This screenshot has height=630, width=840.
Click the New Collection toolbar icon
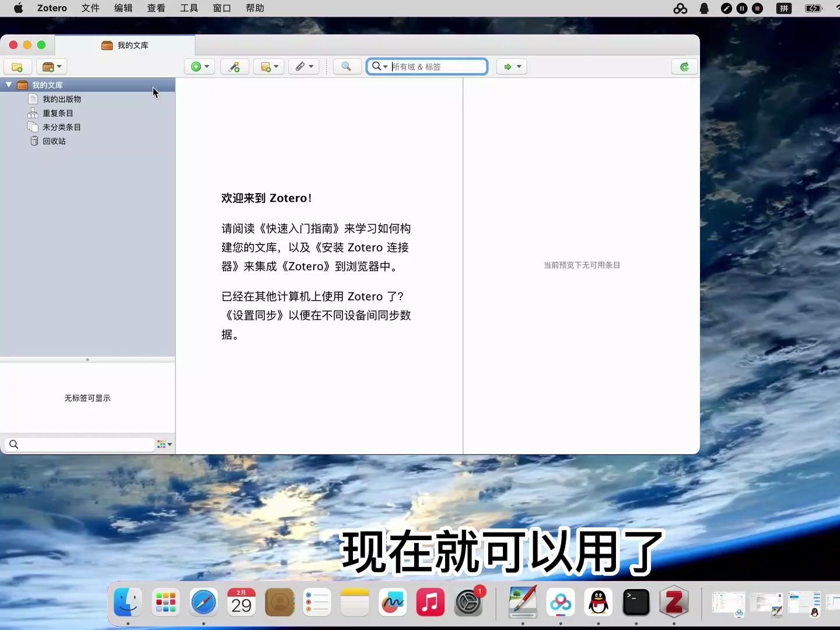(17, 66)
